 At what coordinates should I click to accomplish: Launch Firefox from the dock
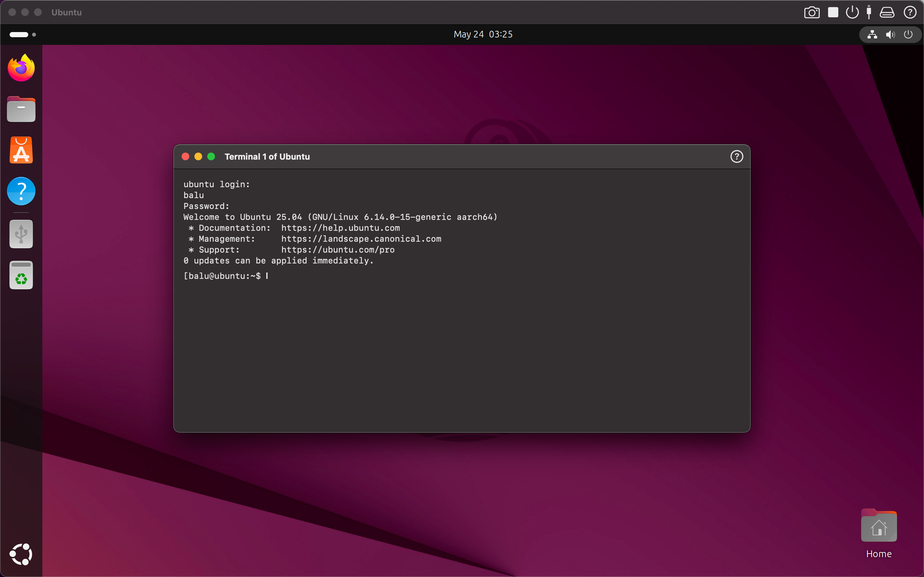coord(21,68)
